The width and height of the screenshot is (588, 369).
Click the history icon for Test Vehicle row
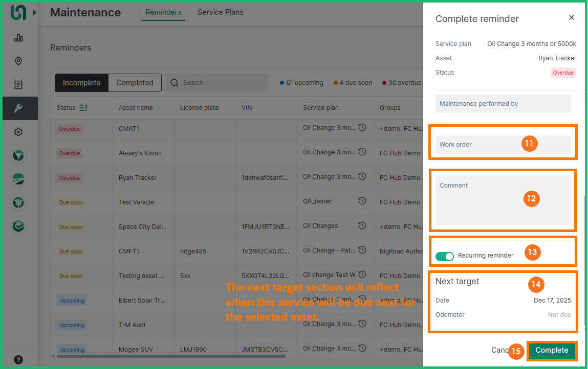pos(362,201)
